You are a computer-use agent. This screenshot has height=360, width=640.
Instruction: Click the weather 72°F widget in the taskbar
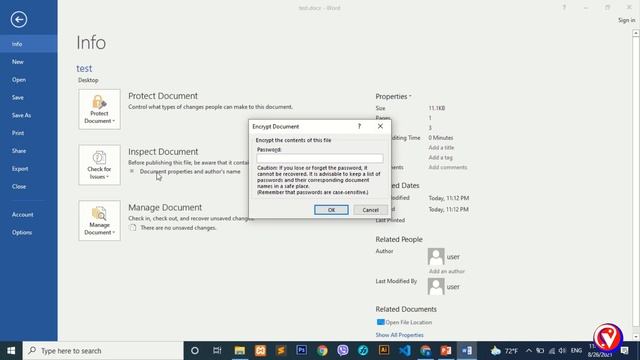(x=504, y=351)
